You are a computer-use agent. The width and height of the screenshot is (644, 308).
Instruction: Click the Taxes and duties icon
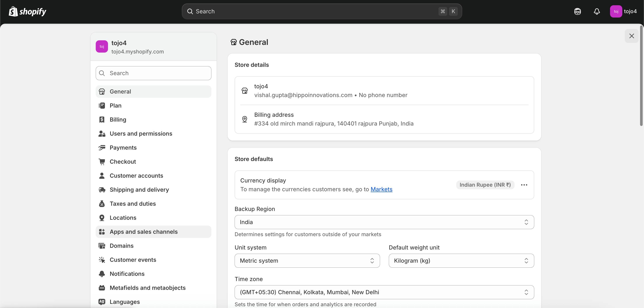coord(102,204)
